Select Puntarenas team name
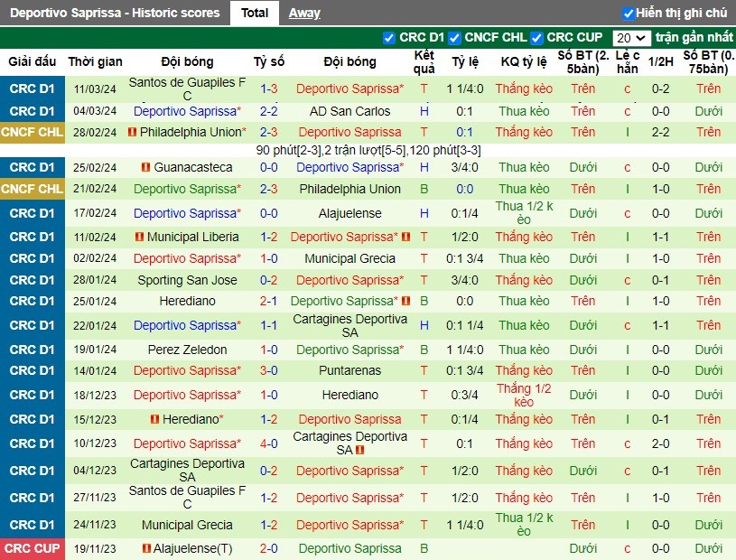 point(349,370)
